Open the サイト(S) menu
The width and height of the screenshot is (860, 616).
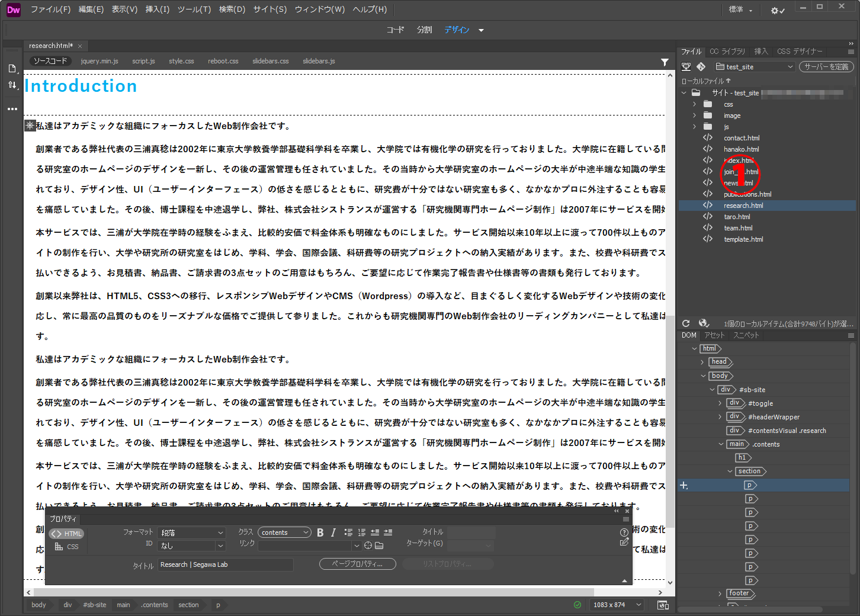pyautogui.click(x=270, y=9)
